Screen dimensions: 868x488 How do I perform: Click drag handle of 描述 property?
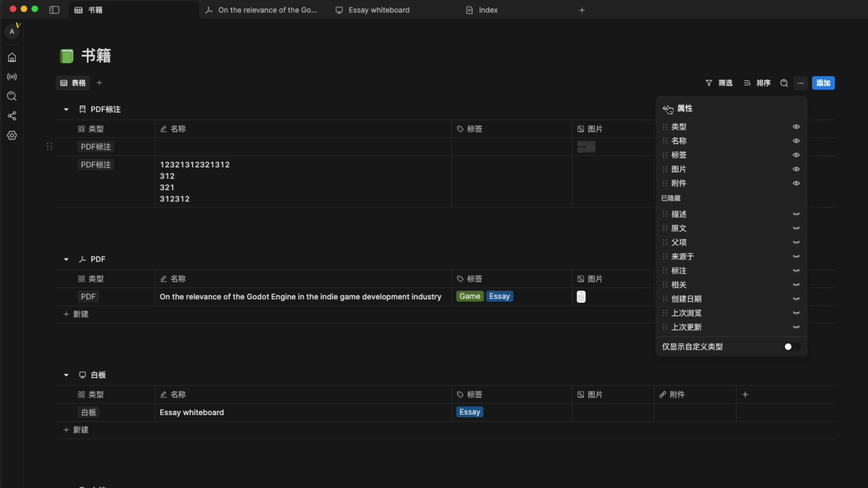click(x=665, y=214)
